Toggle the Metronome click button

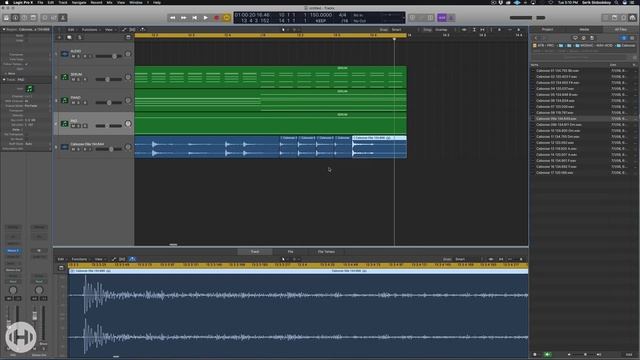(x=451, y=18)
